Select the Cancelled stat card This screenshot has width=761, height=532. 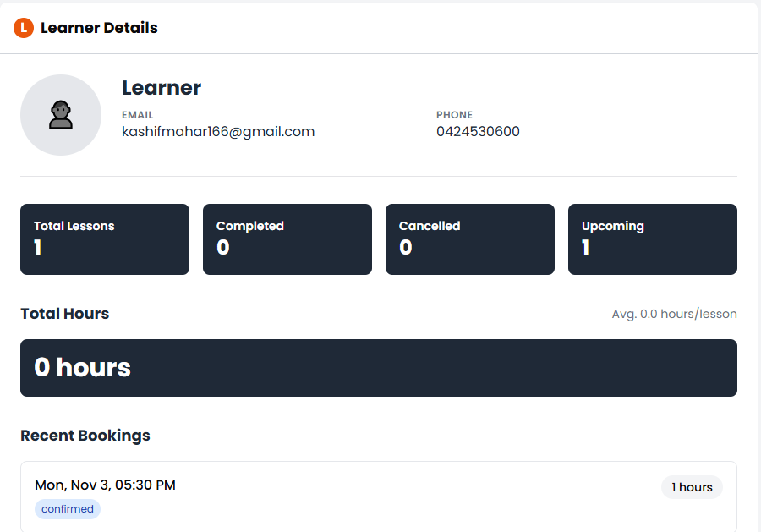pos(470,239)
